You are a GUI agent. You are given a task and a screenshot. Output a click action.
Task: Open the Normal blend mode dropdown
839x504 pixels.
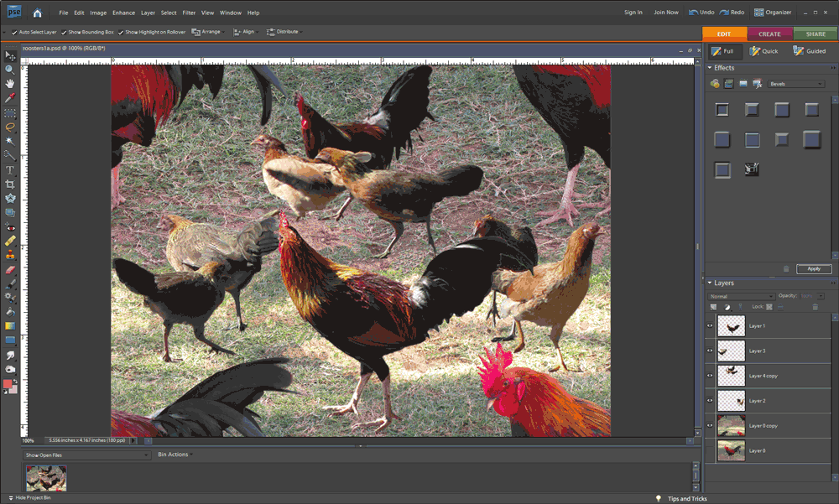click(x=741, y=296)
